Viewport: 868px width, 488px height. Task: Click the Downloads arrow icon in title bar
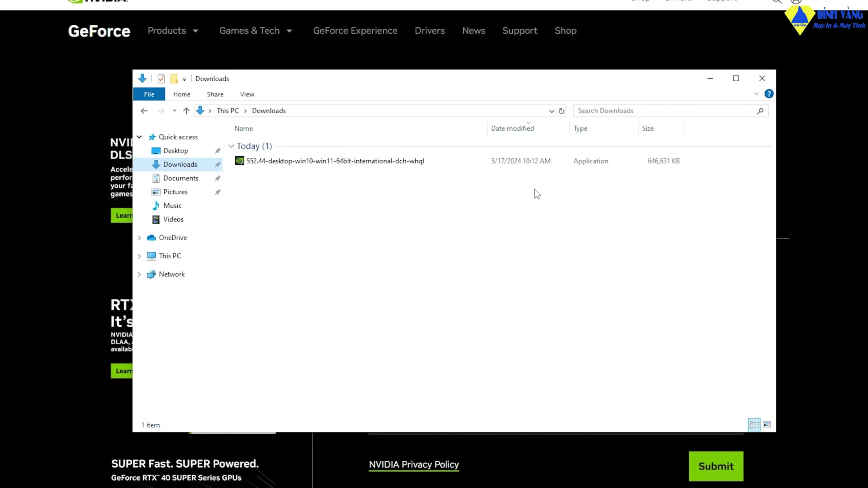pos(142,79)
